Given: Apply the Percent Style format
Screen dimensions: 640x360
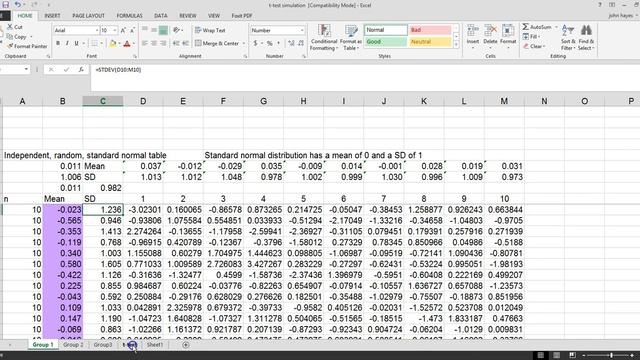Looking at the screenshot, I should 270,43.
